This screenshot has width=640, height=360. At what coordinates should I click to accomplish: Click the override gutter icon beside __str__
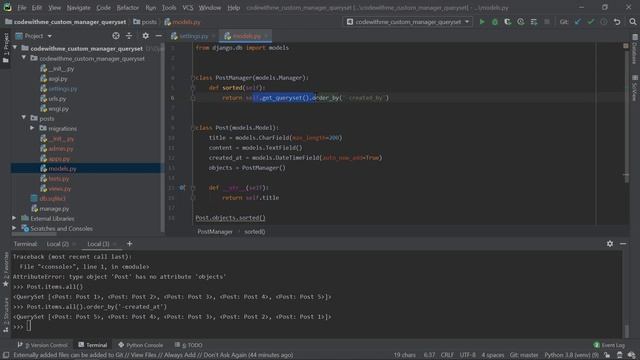pos(182,188)
